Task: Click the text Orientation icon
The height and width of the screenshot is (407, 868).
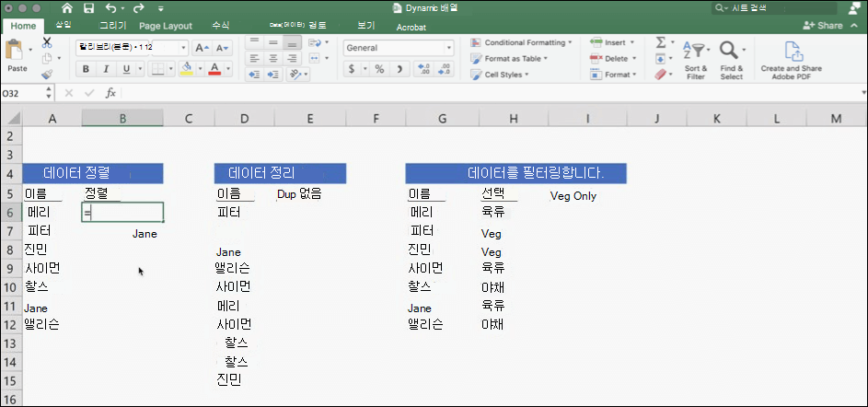Action: pos(295,75)
